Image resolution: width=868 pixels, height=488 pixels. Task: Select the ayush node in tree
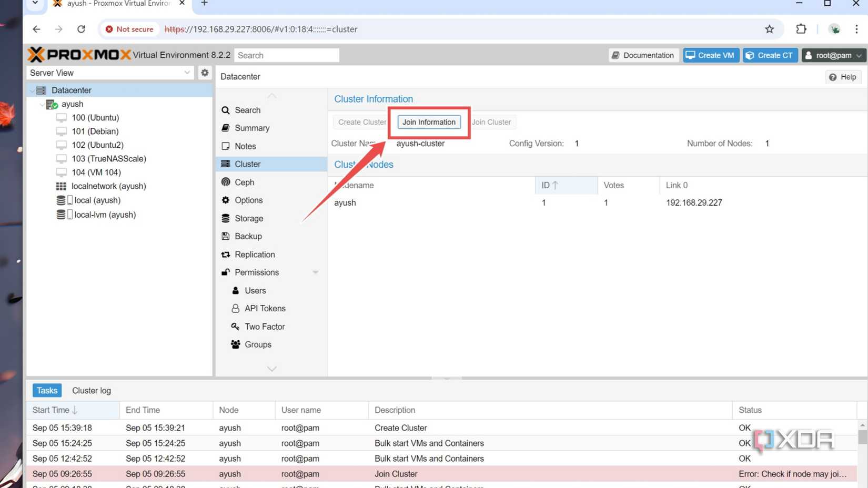[x=72, y=104]
